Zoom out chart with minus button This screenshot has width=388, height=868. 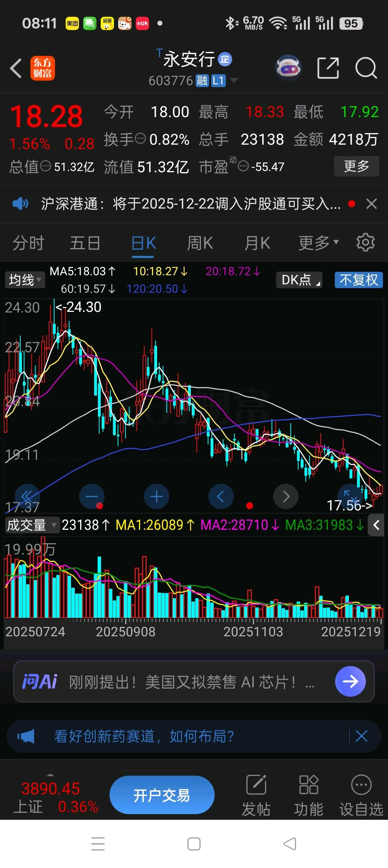coord(92,496)
